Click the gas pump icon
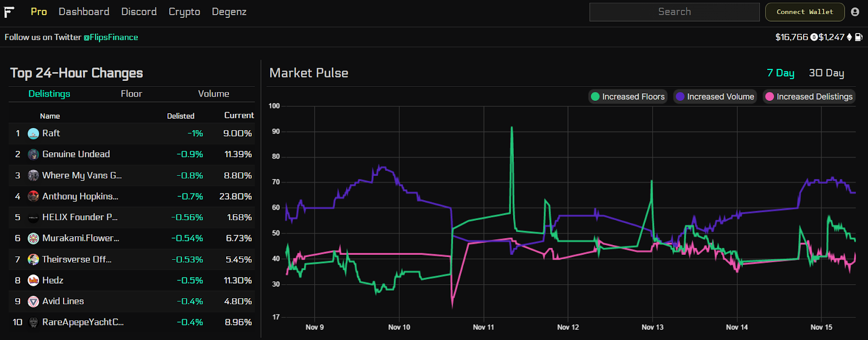The image size is (868, 340). [x=859, y=37]
